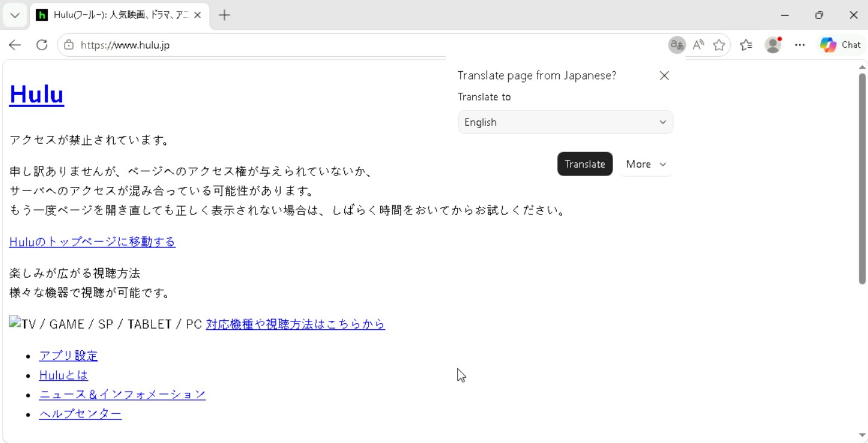Open the アプリ設定 link
Viewport: 868px width, 443px height.
[x=68, y=356]
